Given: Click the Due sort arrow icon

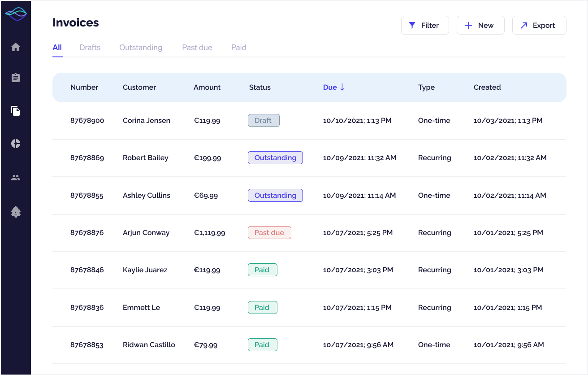Looking at the screenshot, I should click(342, 87).
